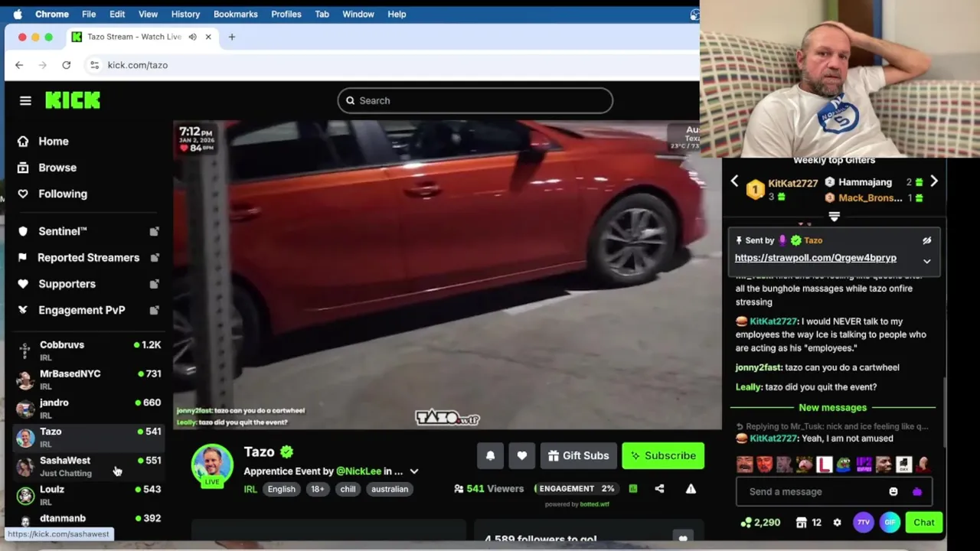This screenshot has width=980, height=551.
Task: Select the red L emote
Action: [x=824, y=464]
